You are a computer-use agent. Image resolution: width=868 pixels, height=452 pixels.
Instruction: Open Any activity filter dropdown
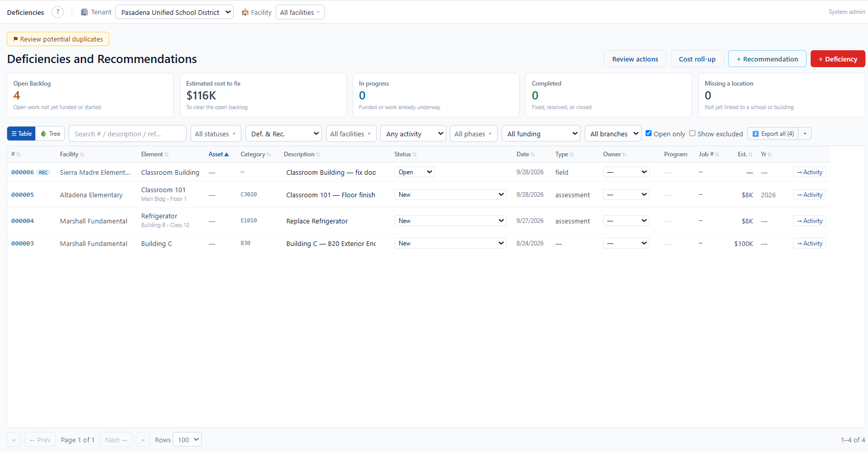coord(413,134)
